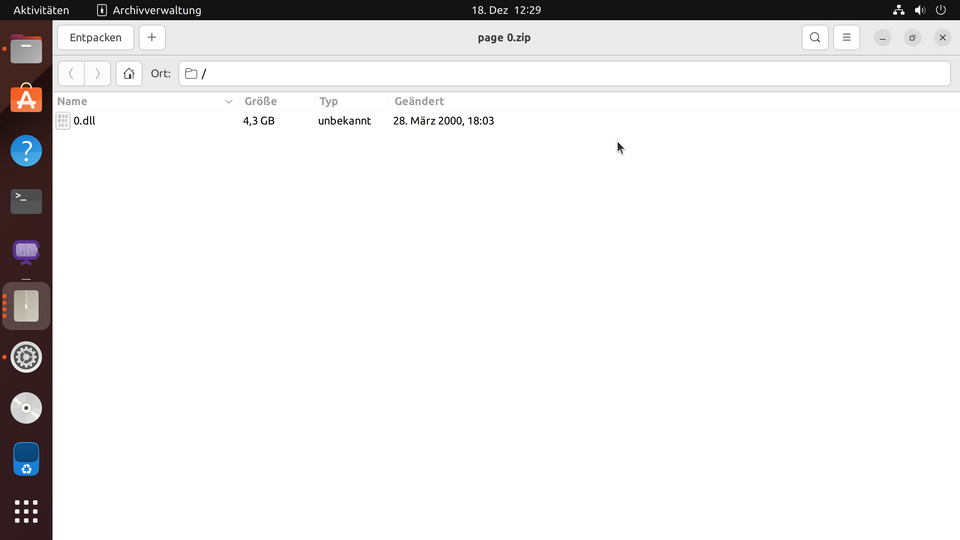The height and width of the screenshot is (540, 960).
Task: Go to the home location icon
Action: pyautogui.click(x=129, y=74)
